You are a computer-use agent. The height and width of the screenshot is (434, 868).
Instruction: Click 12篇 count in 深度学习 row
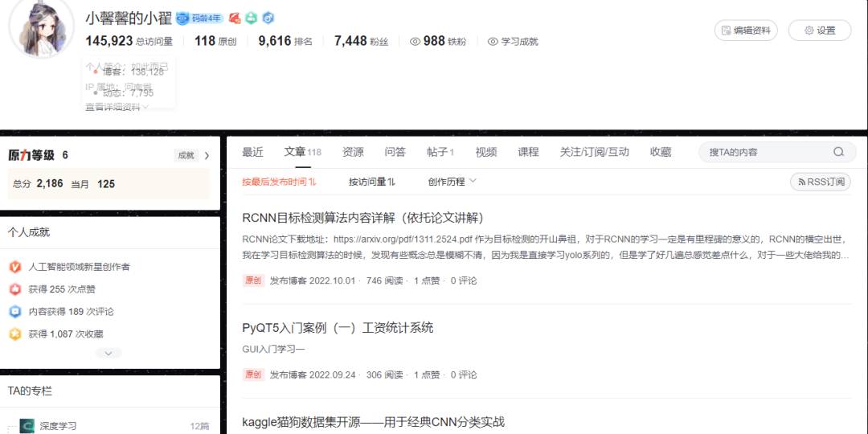200,426
